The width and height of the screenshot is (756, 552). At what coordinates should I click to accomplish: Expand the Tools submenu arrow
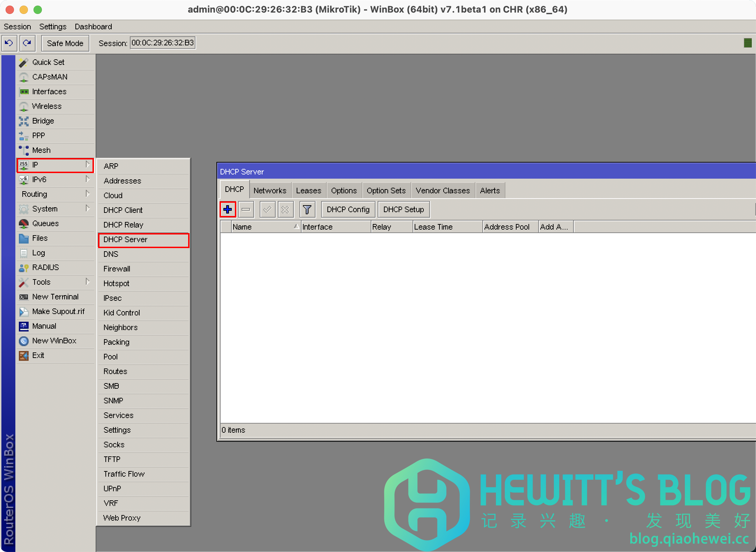[88, 282]
